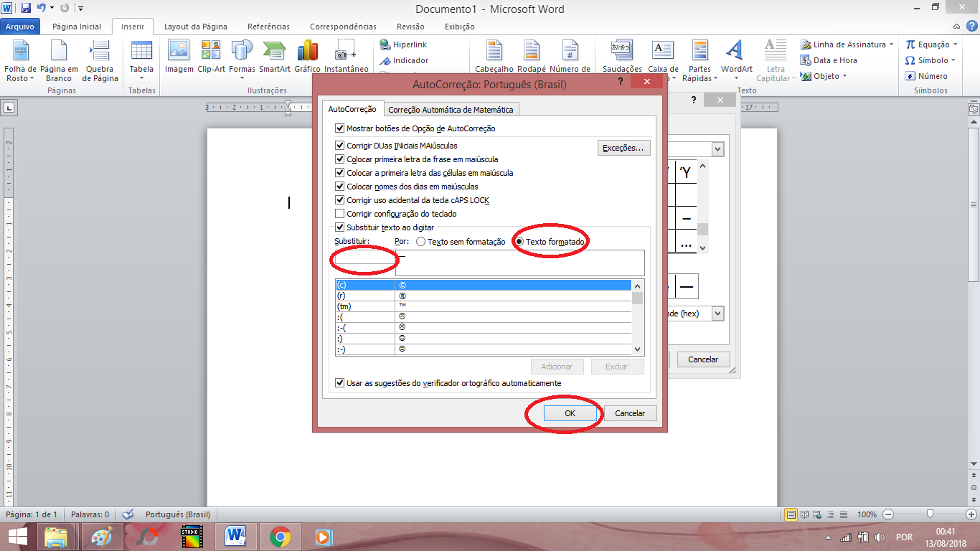Insert a blank page with Página em Branco
Image resolution: width=980 pixels, height=551 pixels.
point(60,60)
